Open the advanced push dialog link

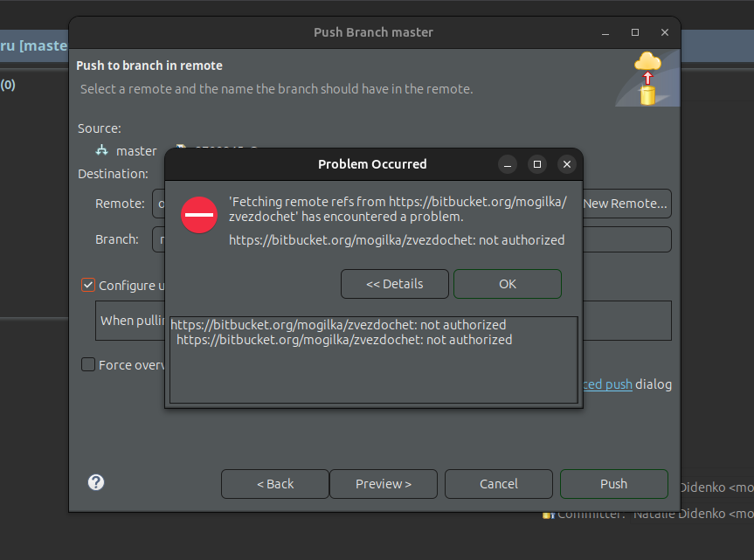point(608,384)
